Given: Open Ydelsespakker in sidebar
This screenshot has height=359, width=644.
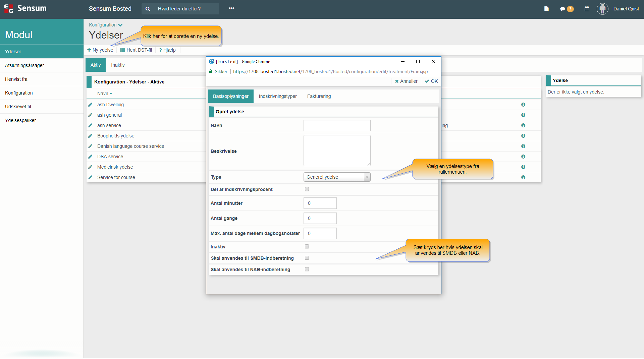Looking at the screenshot, I should point(42,120).
